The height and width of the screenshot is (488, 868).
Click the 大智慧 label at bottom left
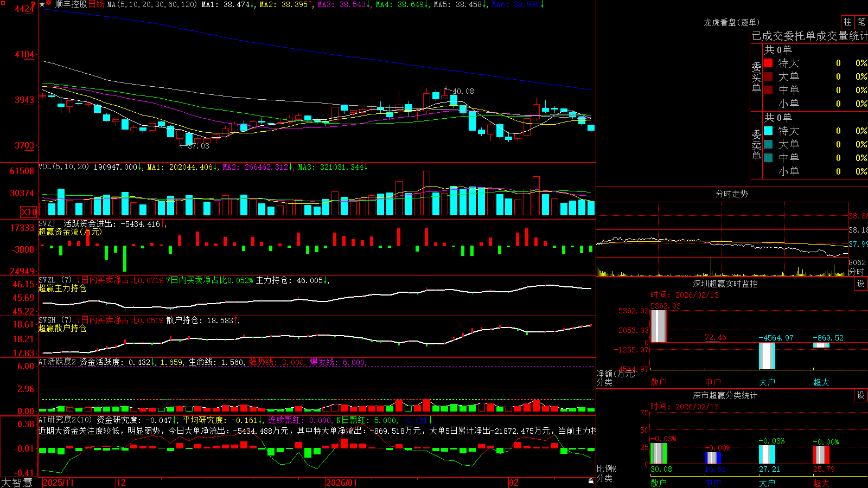(17, 483)
